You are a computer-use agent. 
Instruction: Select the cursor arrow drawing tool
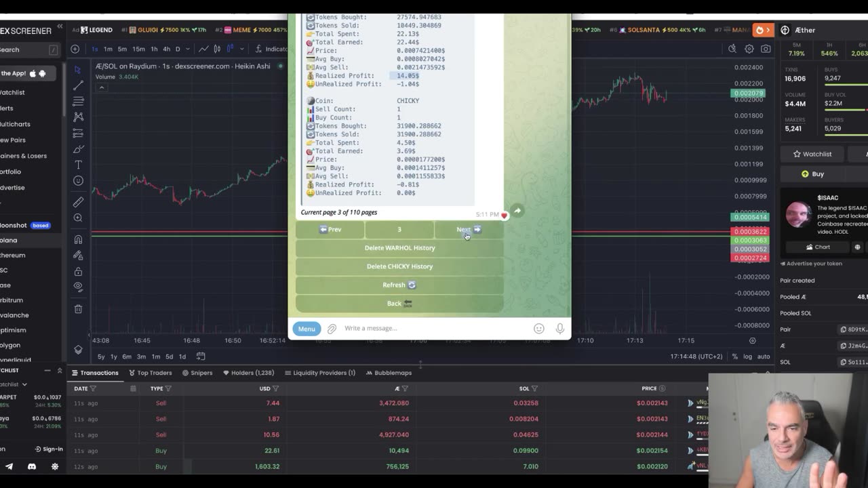coord(78,69)
